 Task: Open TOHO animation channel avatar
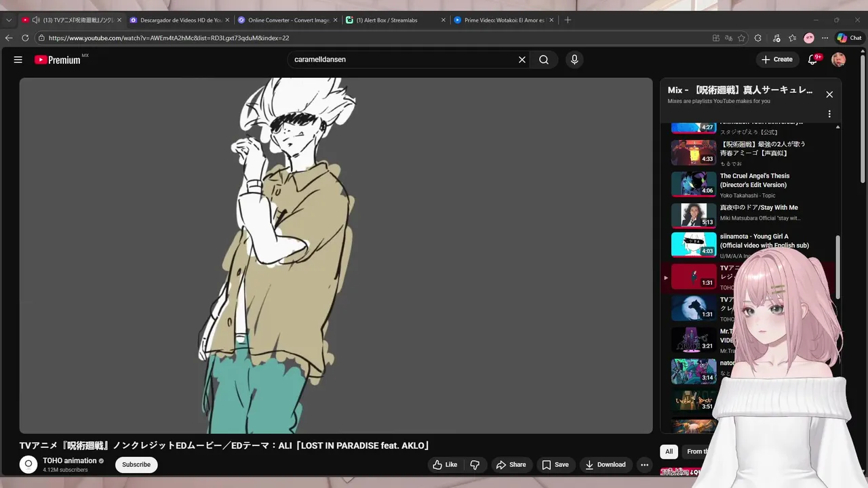tap(28, 464)
